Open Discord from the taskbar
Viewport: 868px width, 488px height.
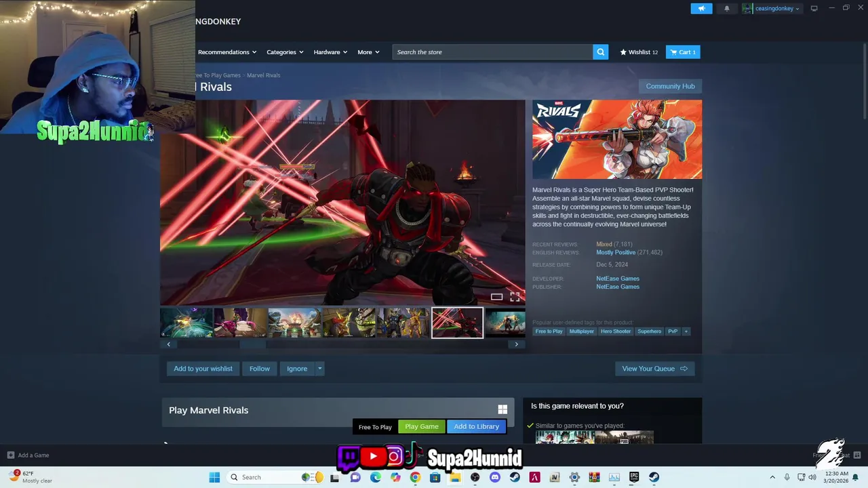point(494,477)
